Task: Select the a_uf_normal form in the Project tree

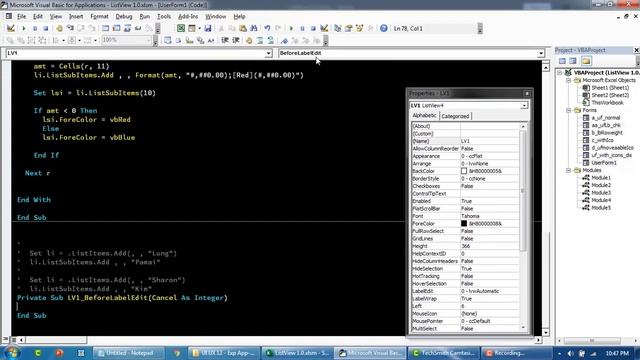Action: coord(606,118)
